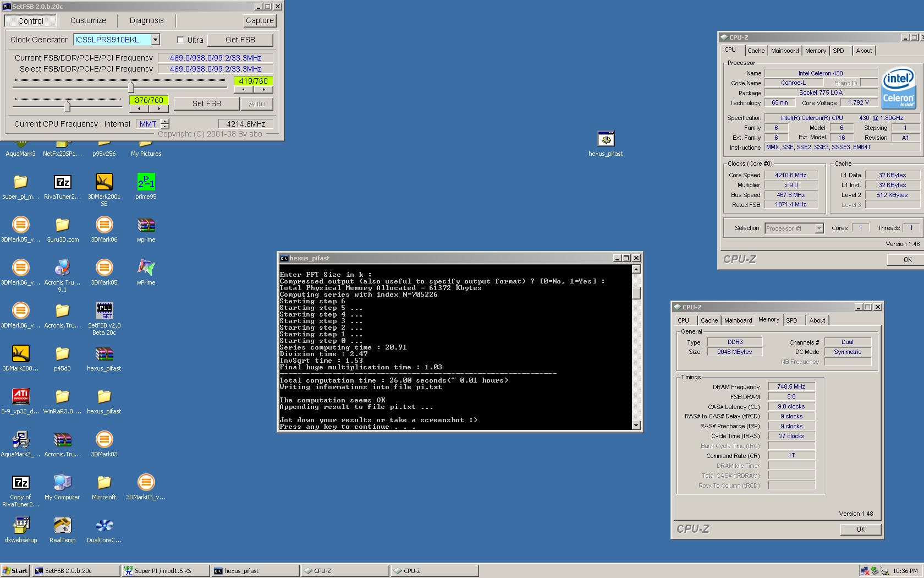Click scroll-down arrow in hexus_pifast console

point(636,425)
